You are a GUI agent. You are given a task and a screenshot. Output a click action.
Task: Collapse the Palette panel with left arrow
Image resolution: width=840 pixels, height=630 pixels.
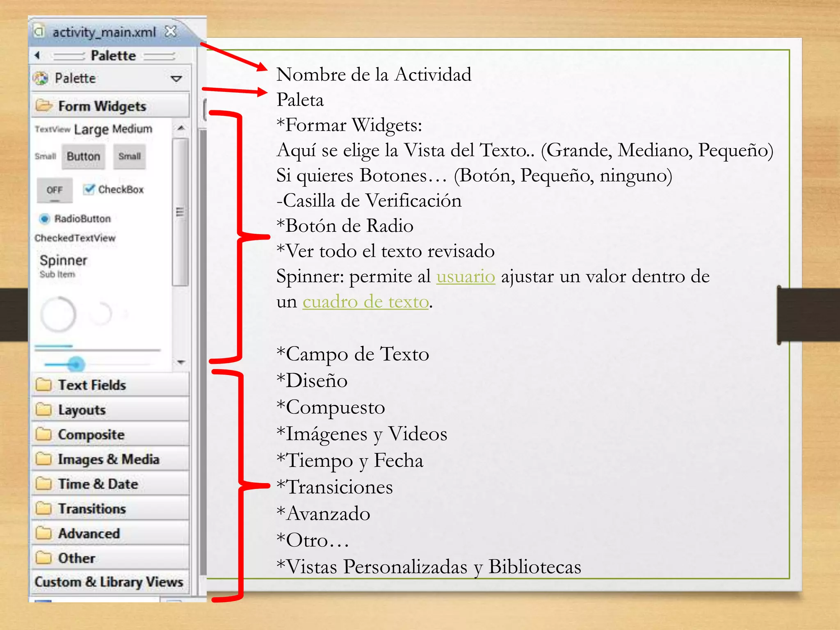[x=37, y=55]
